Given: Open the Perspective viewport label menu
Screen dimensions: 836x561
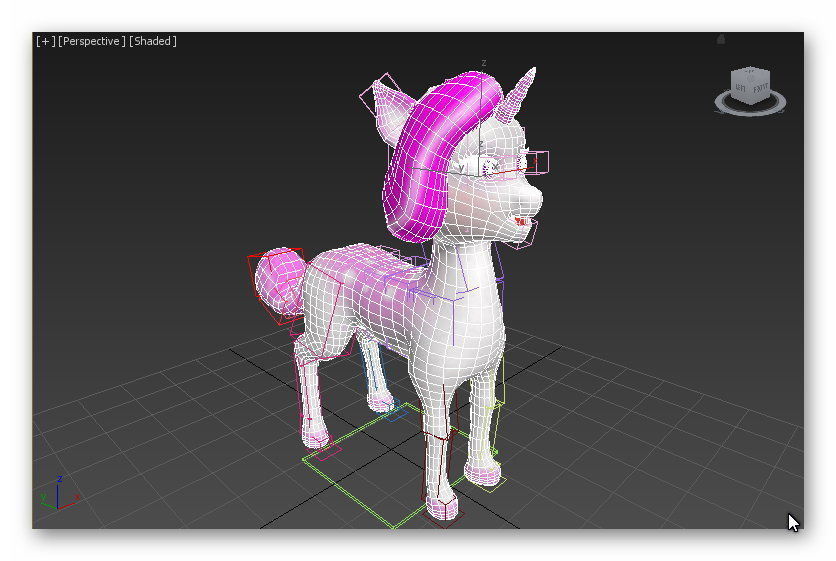Looking at the screenshot, I should pos(92,41).
